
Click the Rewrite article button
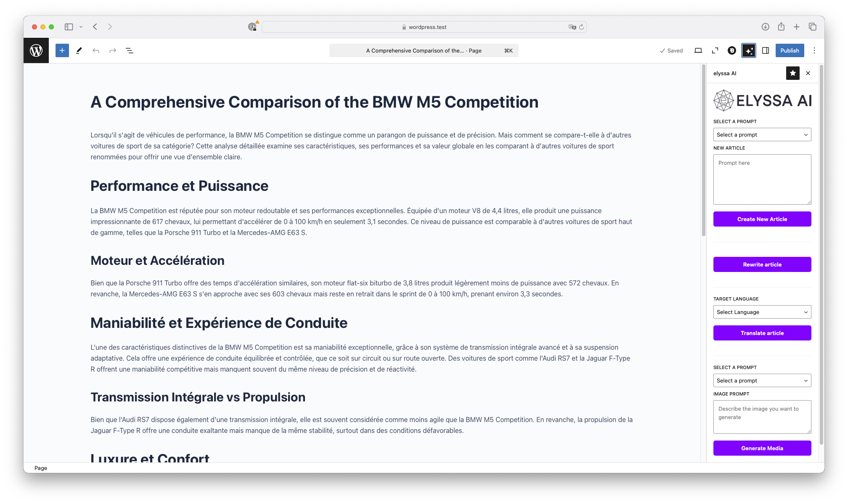pyautogui.click(x=762, y=264)
